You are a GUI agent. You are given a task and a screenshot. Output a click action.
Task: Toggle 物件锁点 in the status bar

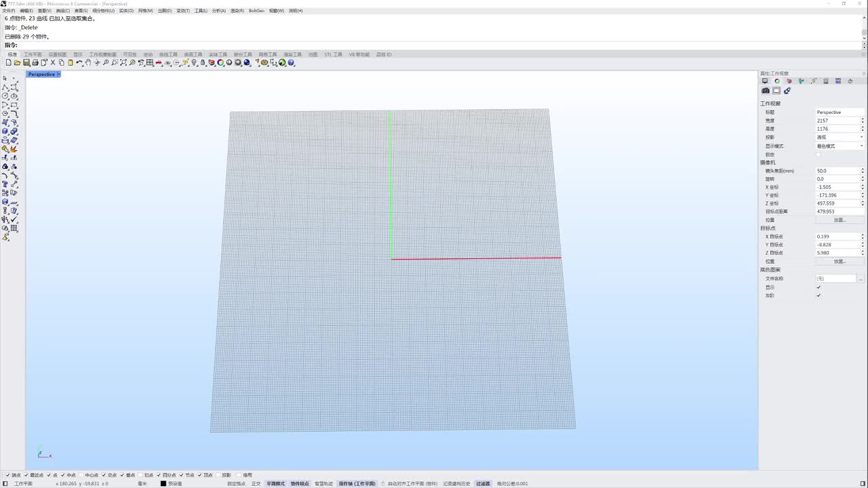[300, 484]
